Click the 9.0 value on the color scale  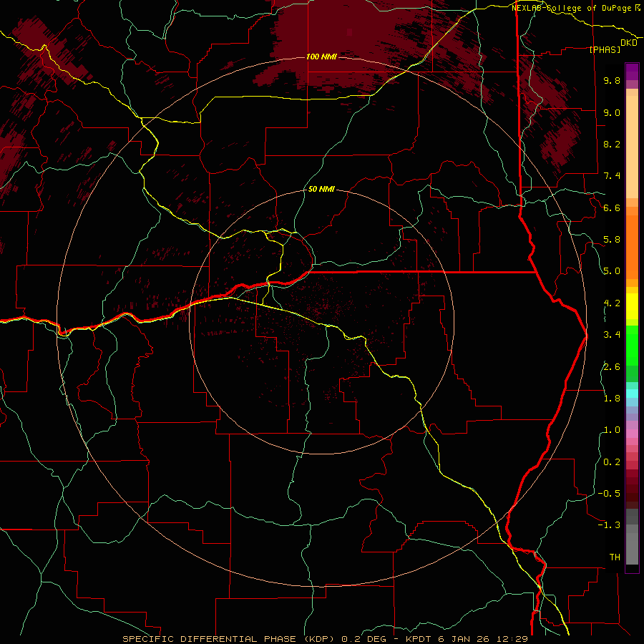612,112
